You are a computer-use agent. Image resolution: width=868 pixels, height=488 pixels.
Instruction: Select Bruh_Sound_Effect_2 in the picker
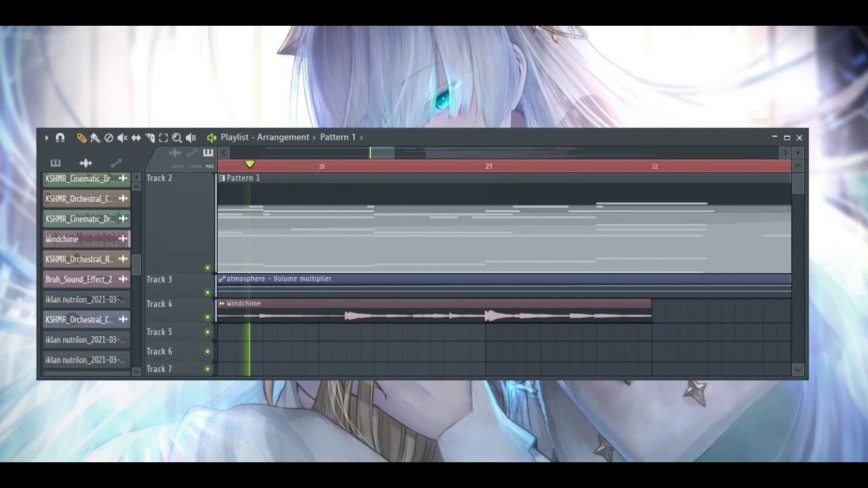(x=86, y=279)
